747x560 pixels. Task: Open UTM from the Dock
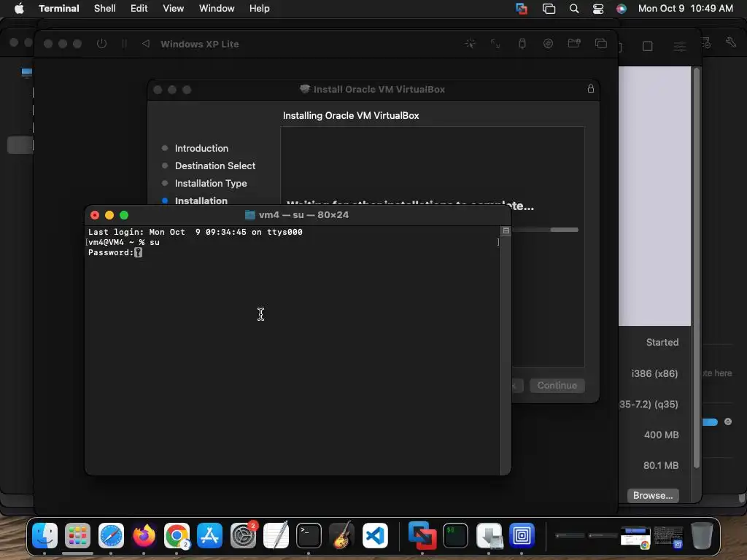[522, 535]
